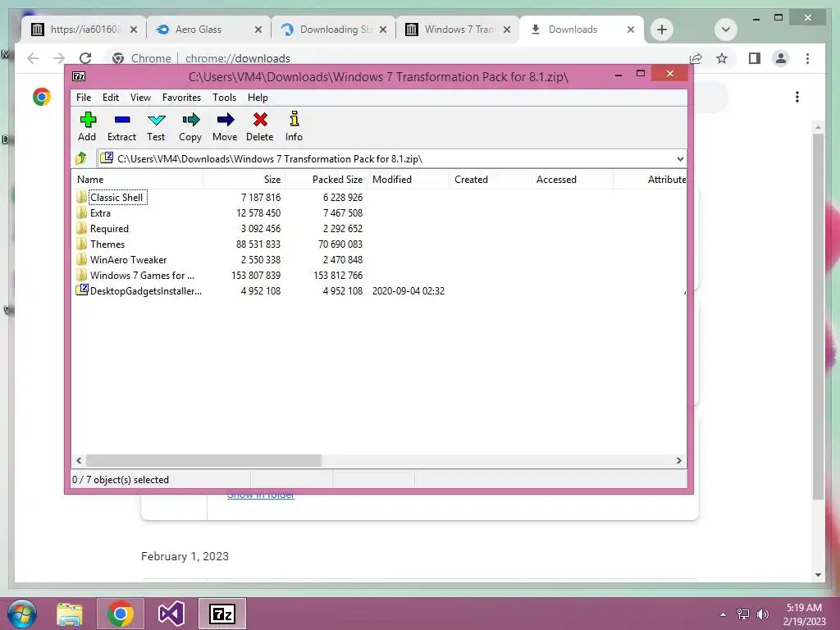Open File Explorer from taskbar
This screenshot has width=840, height=630.
[x=70, y=614]
